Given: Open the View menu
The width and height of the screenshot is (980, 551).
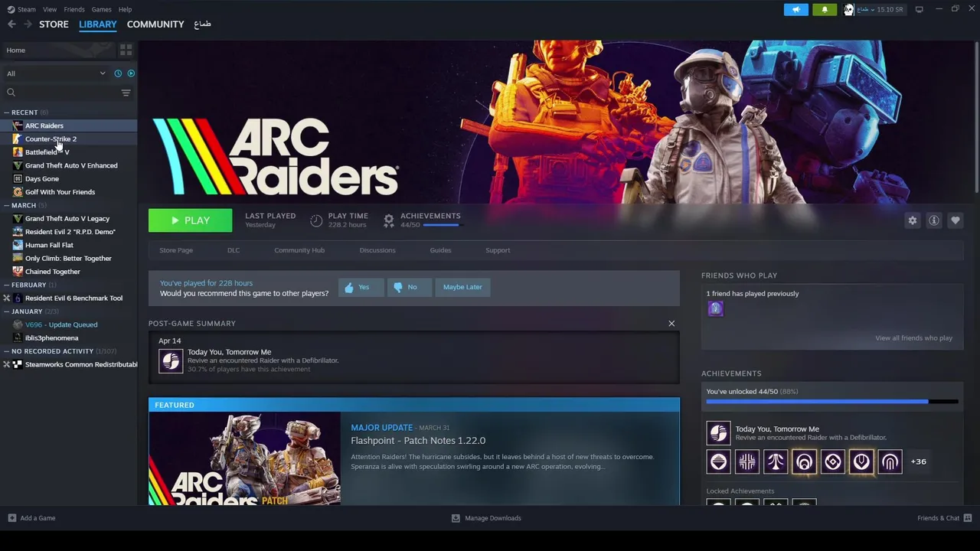Looking at the screenshot, I should click(50, 9).
